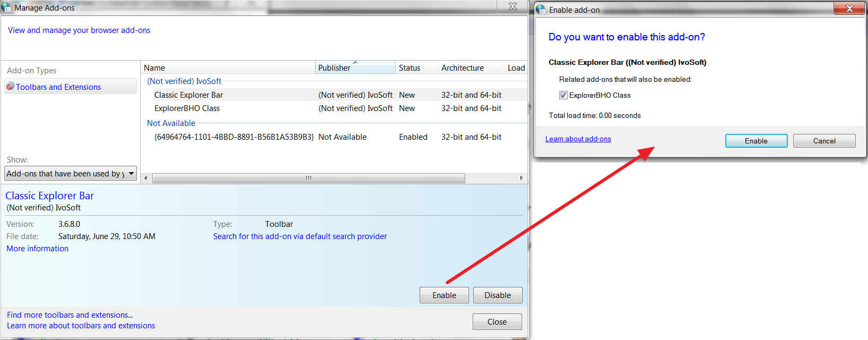This screenshot has width=868, height=340.
Task: Open the Learn about add-ons link
Action: pos(578,139)
